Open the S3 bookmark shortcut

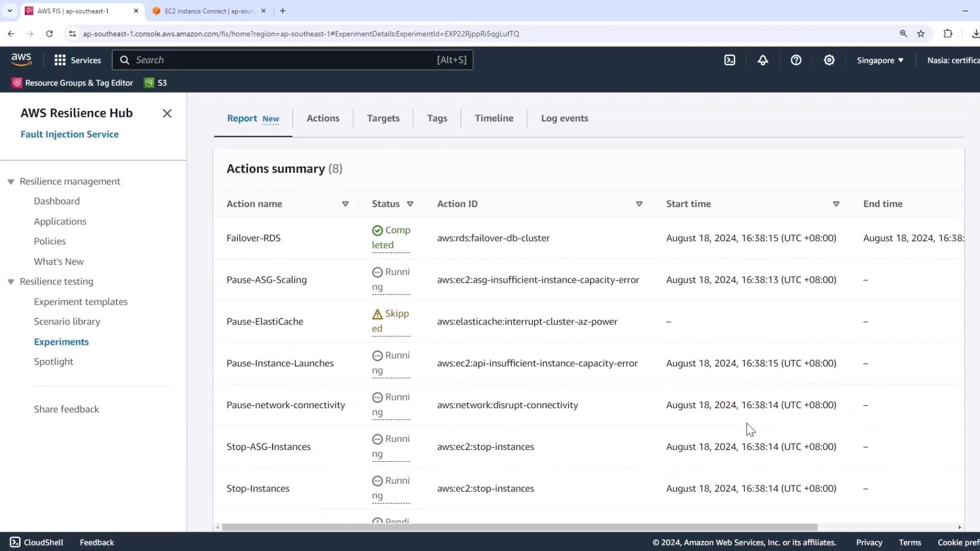pyautogui.click(x=156, y=83)
